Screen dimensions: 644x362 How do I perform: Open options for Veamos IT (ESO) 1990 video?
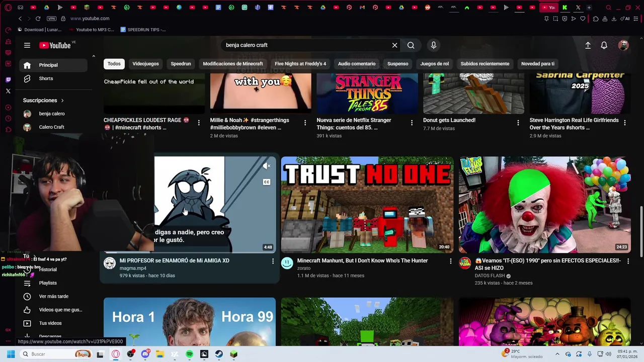(x=627, y=261)
